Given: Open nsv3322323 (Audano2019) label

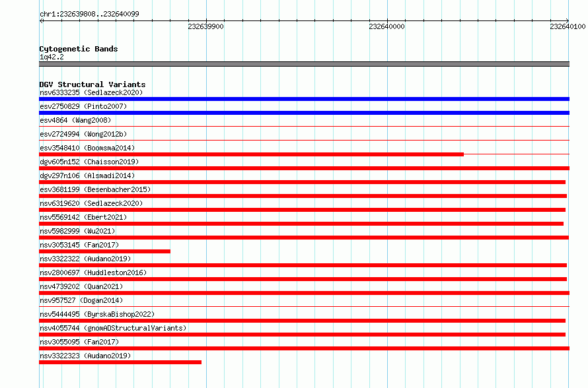Looking at the screenshot, I should coord(85,356).
